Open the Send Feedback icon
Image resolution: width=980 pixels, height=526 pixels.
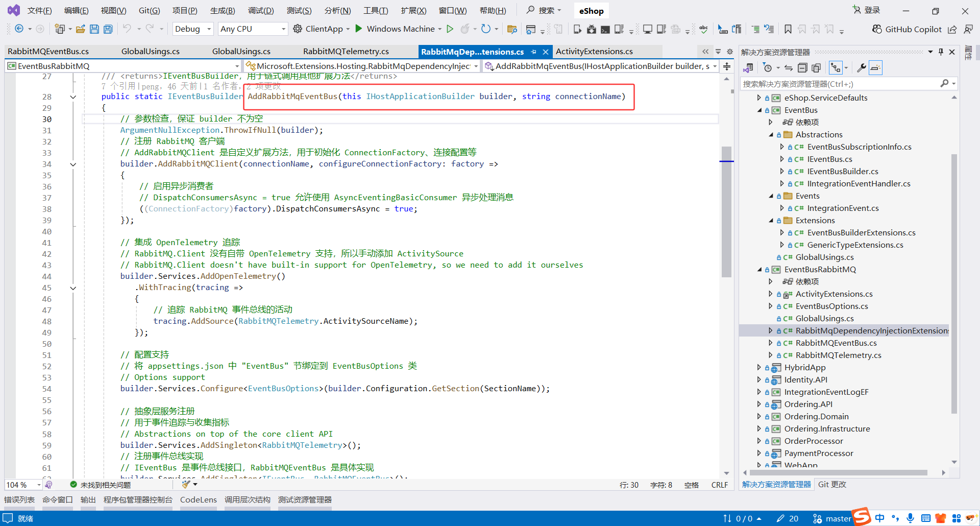tap(968, 30)
